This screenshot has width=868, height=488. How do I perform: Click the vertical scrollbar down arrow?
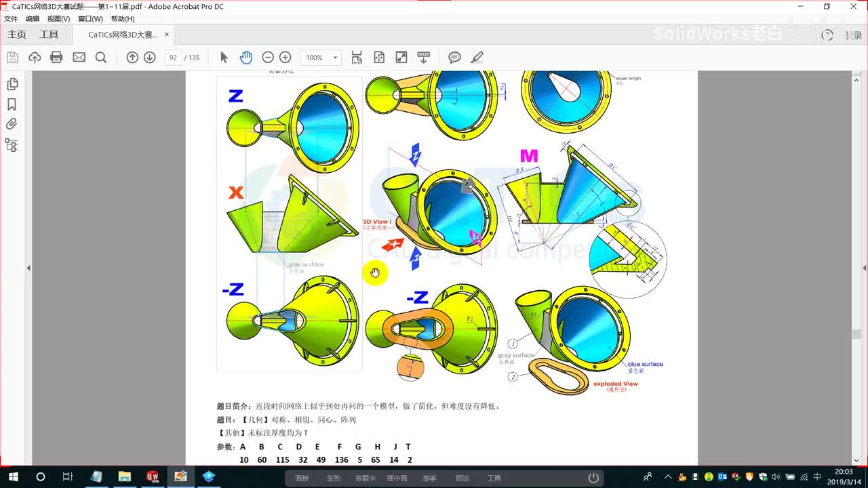857,460
